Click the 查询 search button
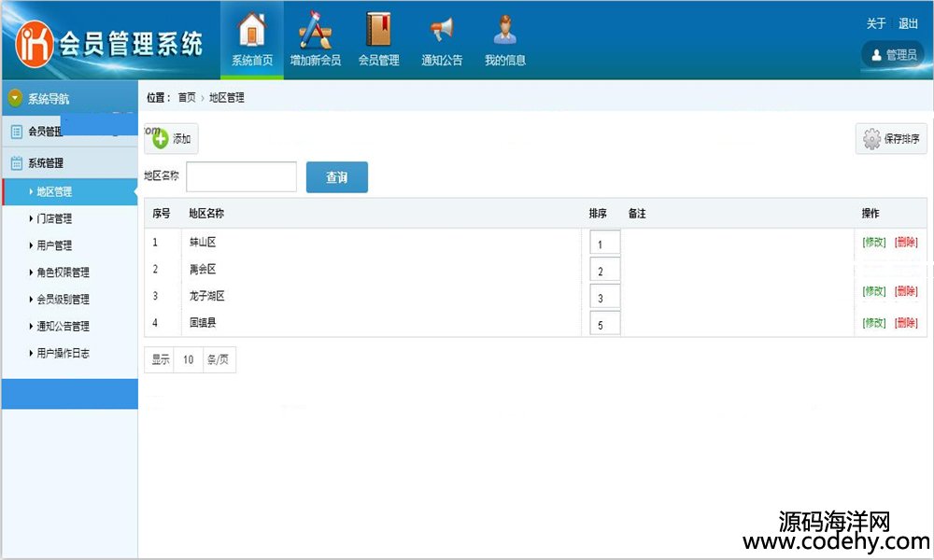The width and height of the screenshot is (934, 560). tap(336, 176)
